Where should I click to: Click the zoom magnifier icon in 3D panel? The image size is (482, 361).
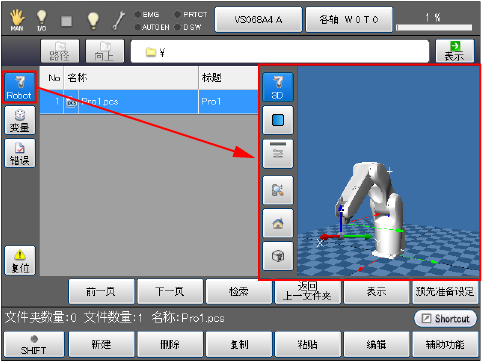click(278, 190)
